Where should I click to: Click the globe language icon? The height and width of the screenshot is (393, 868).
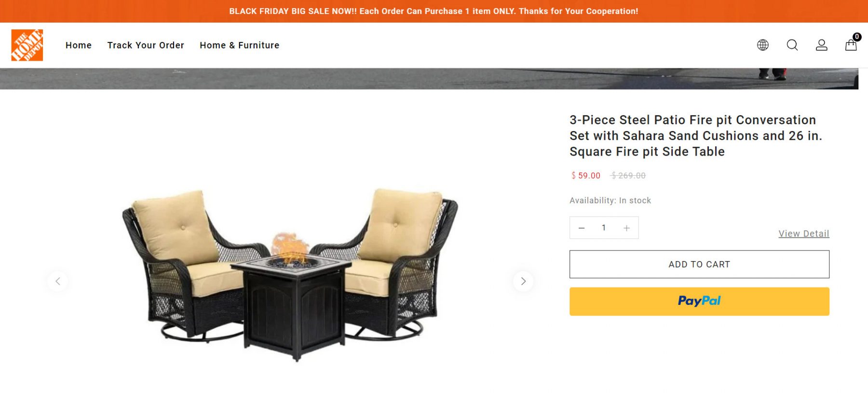762,45
